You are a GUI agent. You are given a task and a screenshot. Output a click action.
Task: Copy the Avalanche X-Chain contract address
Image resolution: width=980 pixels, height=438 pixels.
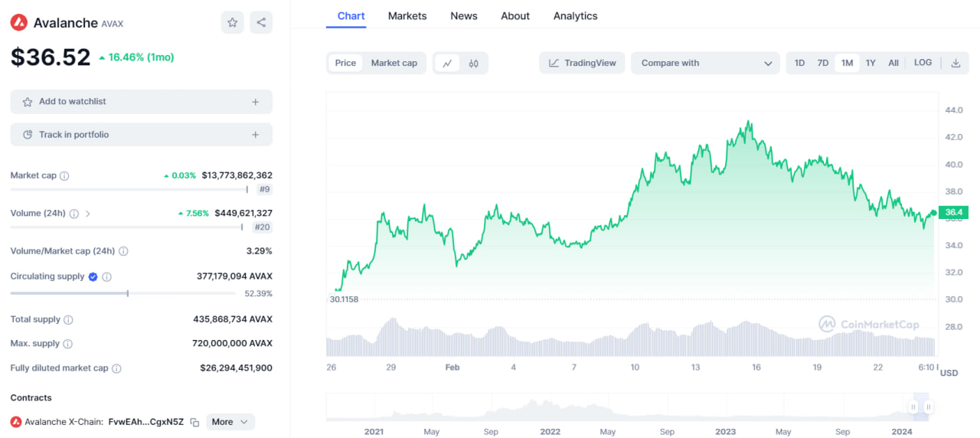pos(194,422)
